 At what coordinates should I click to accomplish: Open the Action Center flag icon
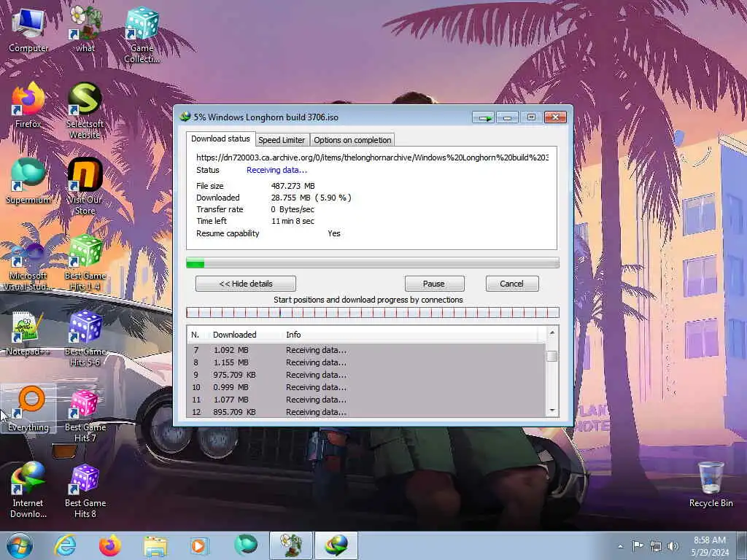pyautogui.click(x=638, y=545)
